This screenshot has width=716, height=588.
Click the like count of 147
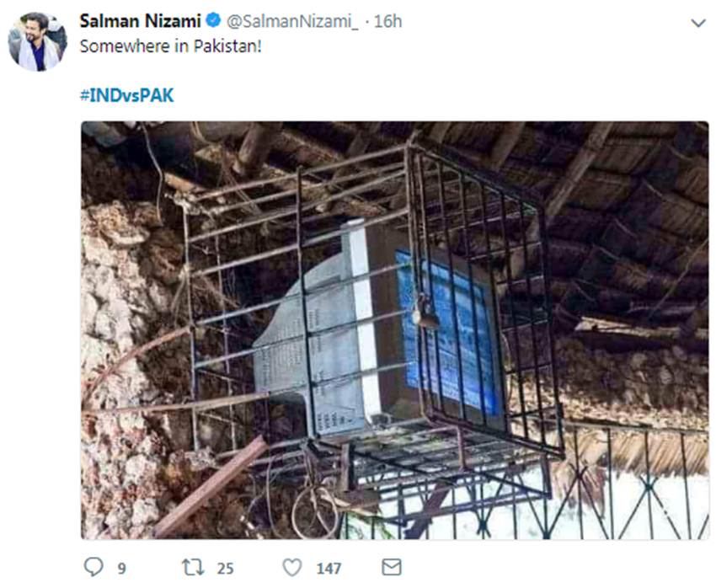pyautogui.click(x=329, y=568)
